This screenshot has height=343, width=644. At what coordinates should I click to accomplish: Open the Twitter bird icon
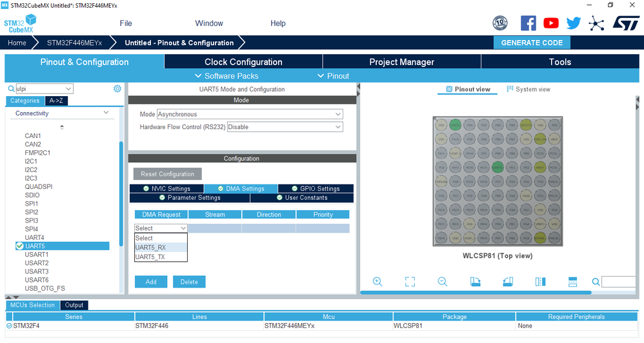tap(574, 23)
